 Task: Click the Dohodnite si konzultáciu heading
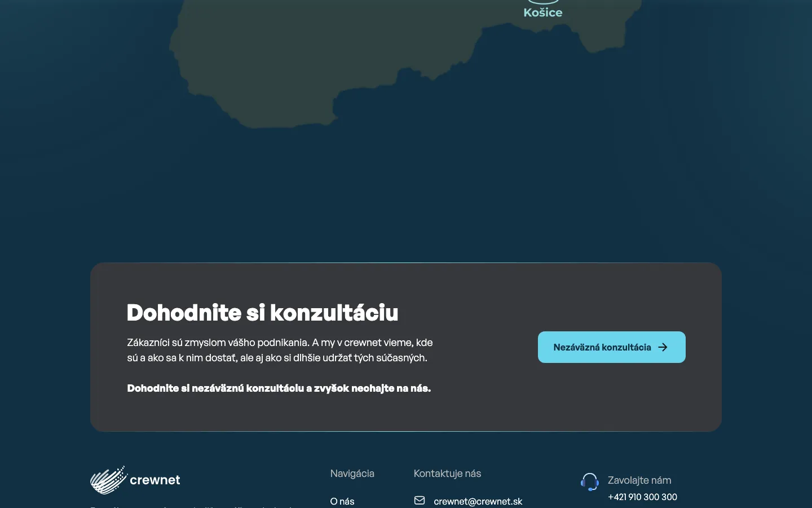263,313
